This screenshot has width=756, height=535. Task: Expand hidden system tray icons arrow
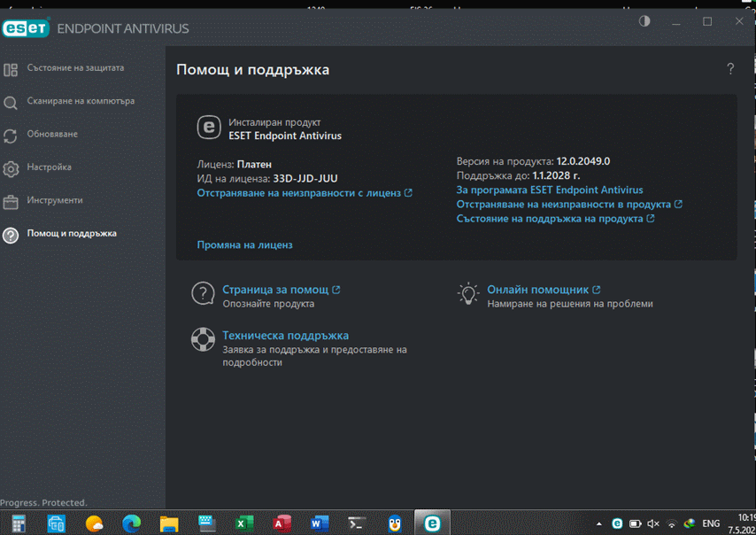(x=598, y=523)
